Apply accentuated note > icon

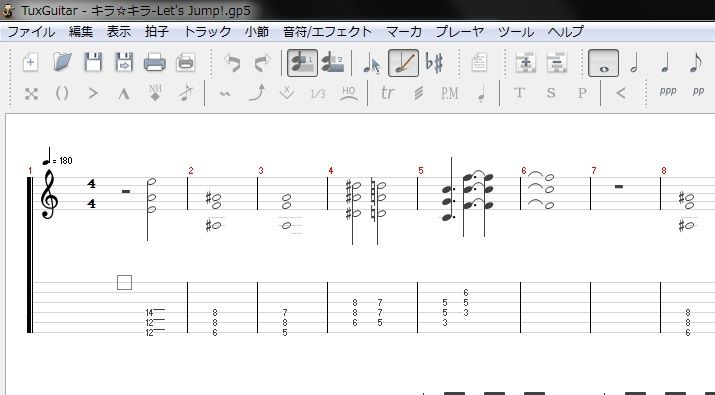tap(93, 94)
